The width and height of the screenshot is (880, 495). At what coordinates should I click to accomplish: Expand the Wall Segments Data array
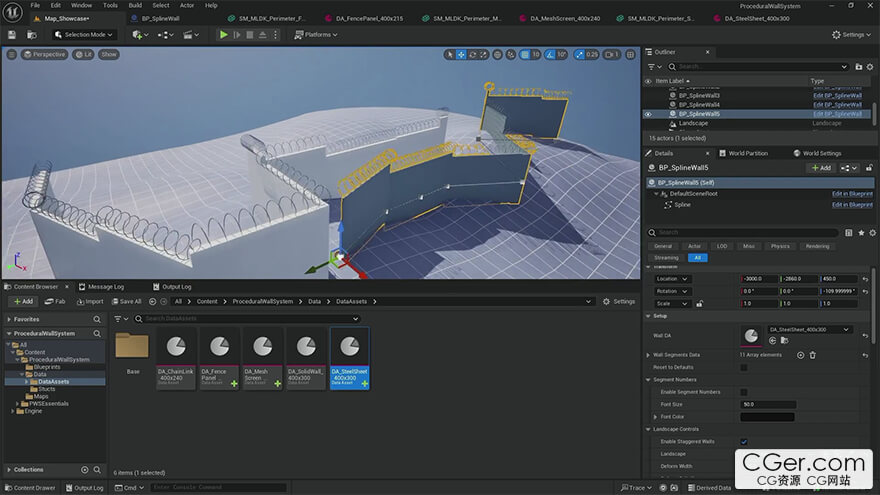648,355
